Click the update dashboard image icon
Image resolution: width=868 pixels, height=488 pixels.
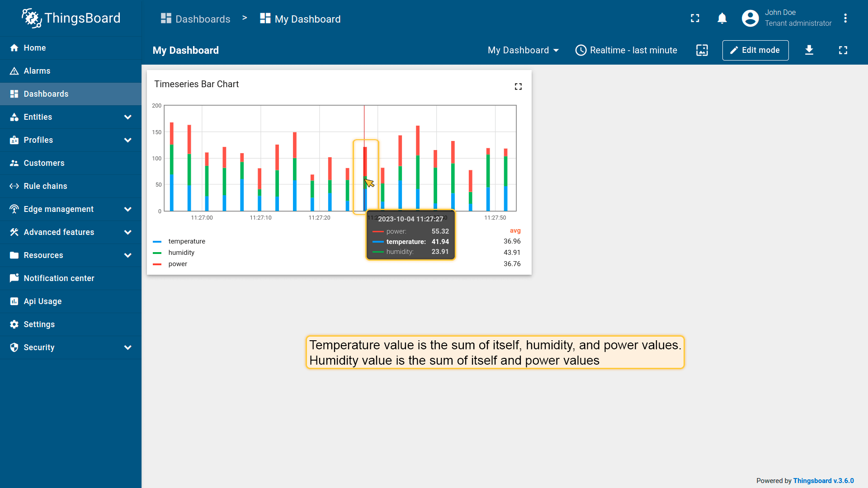point(702,50)
